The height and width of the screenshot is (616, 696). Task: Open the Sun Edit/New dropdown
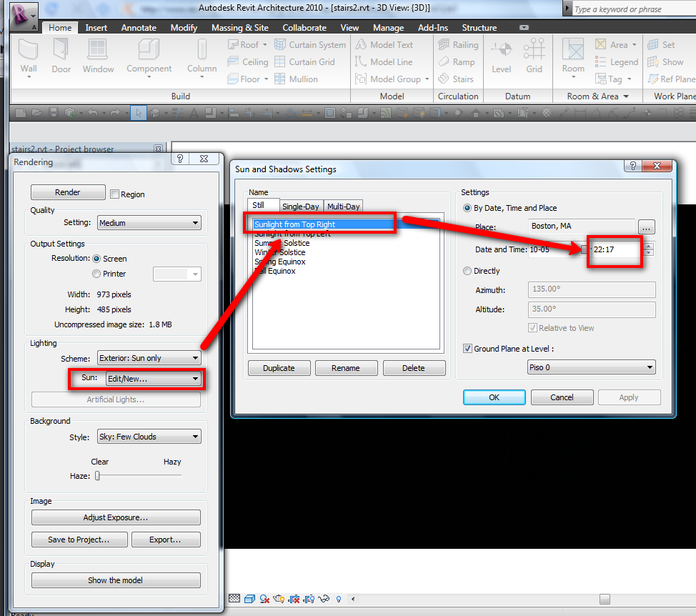pos(153,379)
